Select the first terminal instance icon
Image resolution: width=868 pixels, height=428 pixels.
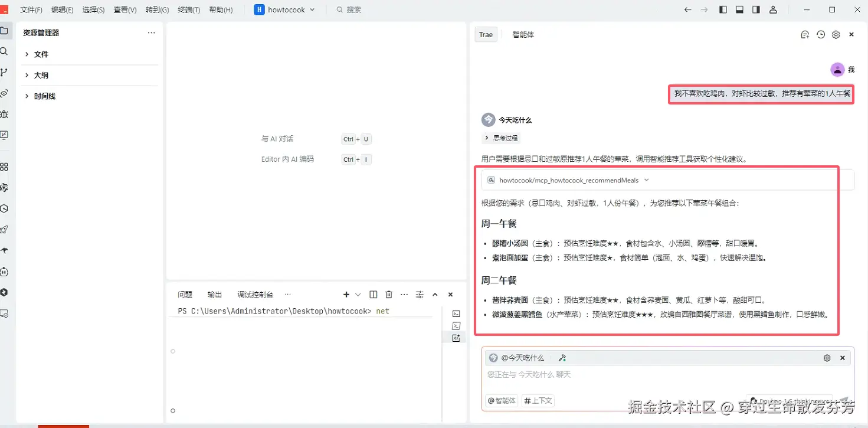point(456,313)
